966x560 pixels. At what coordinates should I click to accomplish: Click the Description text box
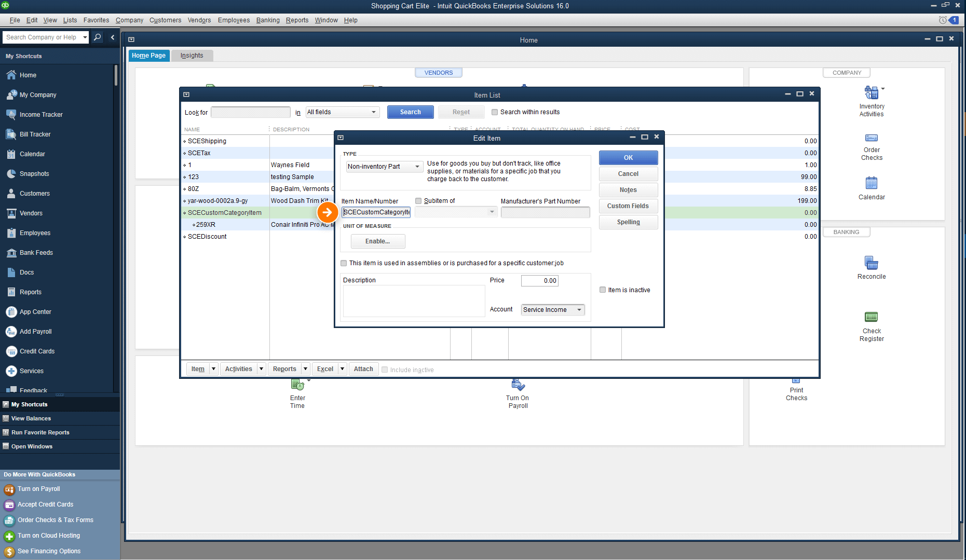(414, 301)
